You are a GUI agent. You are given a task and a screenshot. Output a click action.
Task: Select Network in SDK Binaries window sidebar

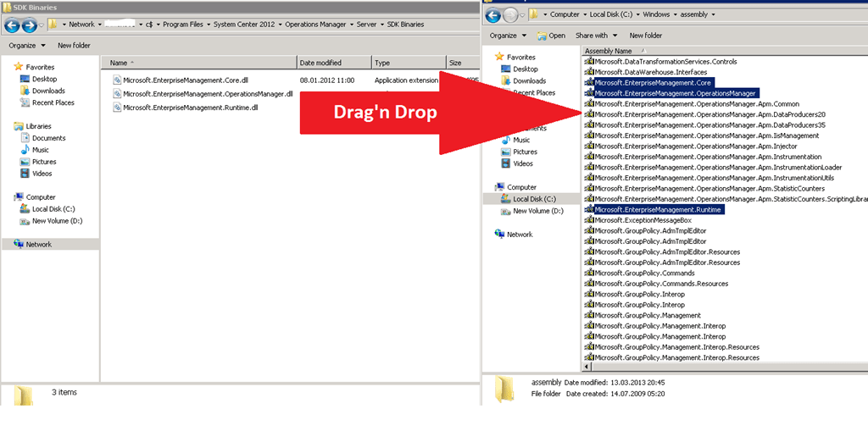[39, 245]
